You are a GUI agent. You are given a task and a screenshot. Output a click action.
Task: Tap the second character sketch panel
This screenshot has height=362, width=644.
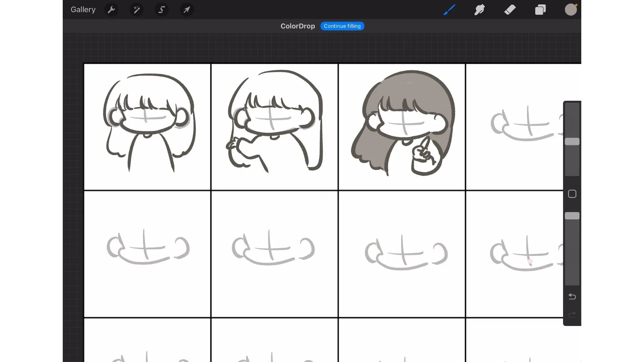tap(274, 127)
